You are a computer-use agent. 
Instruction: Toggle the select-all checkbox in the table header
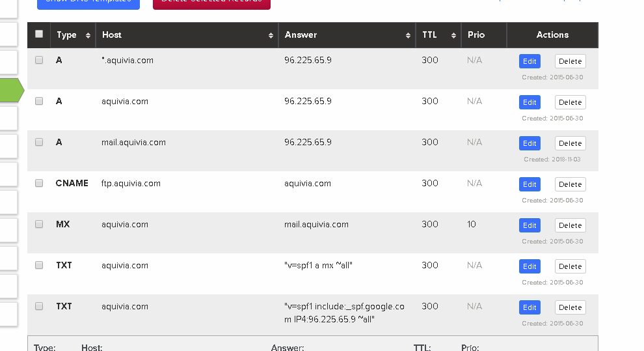[x=39, y=34]
